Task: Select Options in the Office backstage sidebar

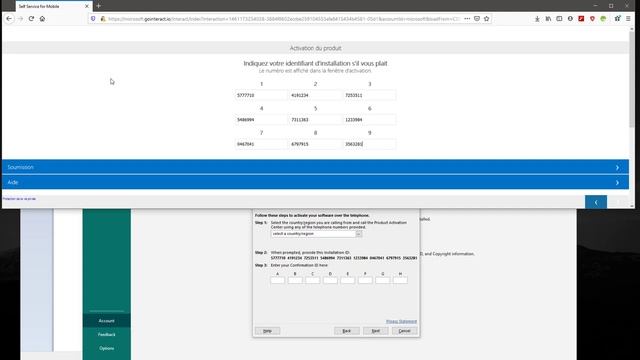Action: (x=107, y=349)
